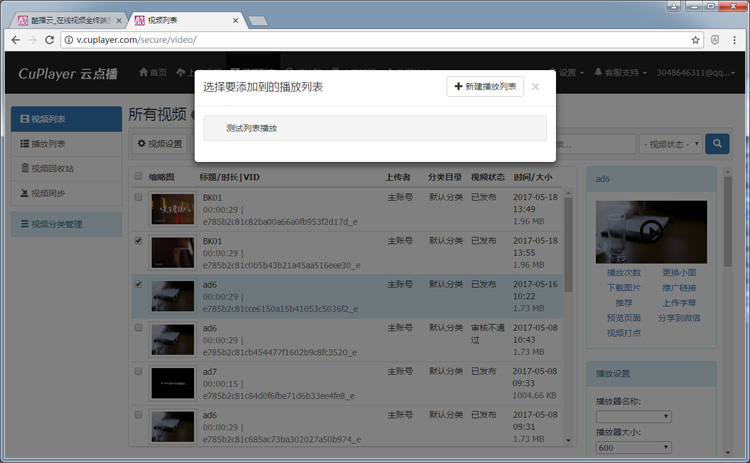Open 视频回收站 trash section
The height and width of the screenshot is (463, 750).
click(x=66, y=168)
